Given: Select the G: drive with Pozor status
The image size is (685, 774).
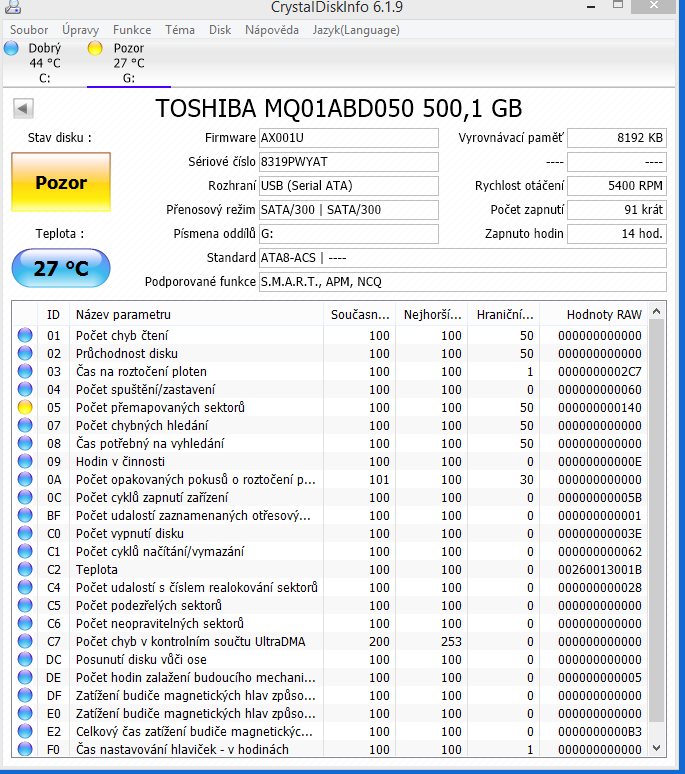Looking at the screenshot, I should (x=129, y=63).
